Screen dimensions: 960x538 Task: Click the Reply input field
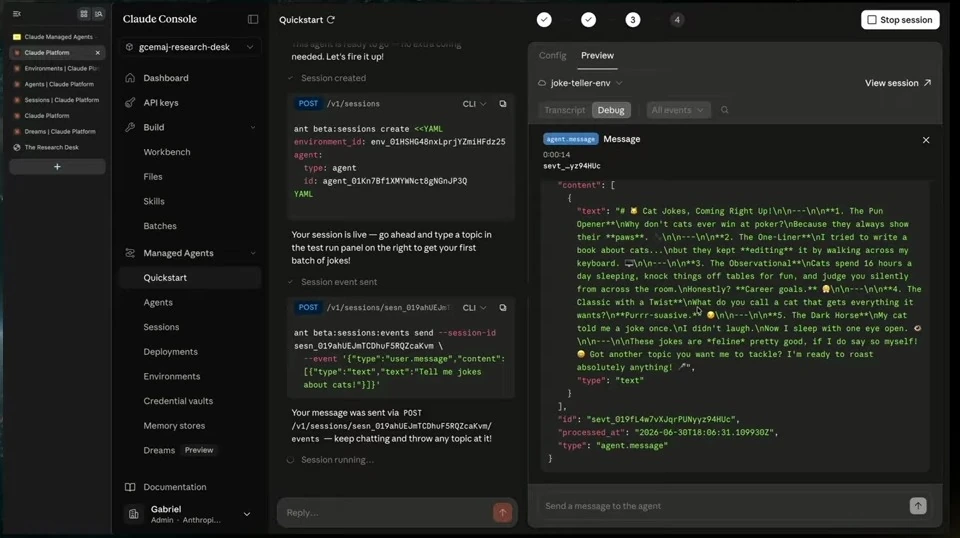386,513
